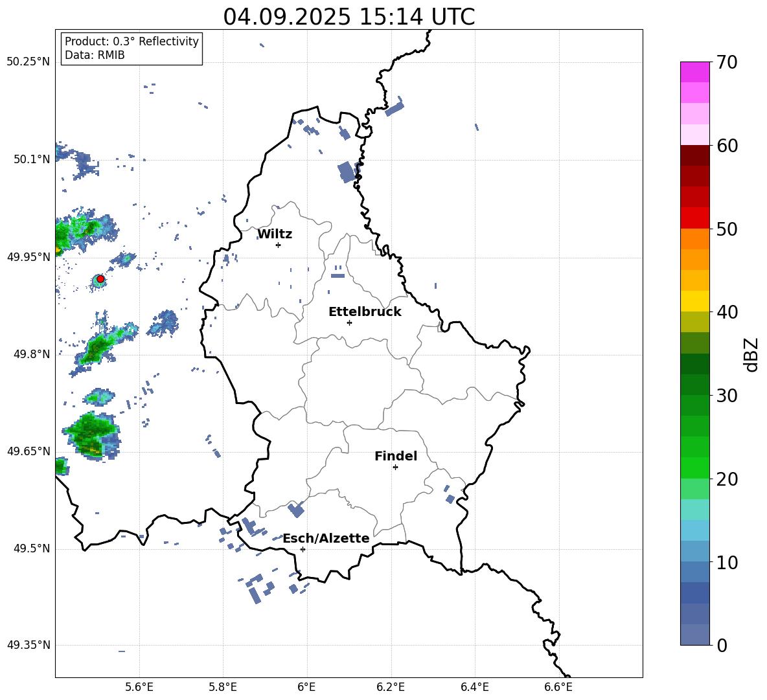Click the 0 label on colorbar
The height and width of the screenshot is (700, 767).
tap(722, 646)
